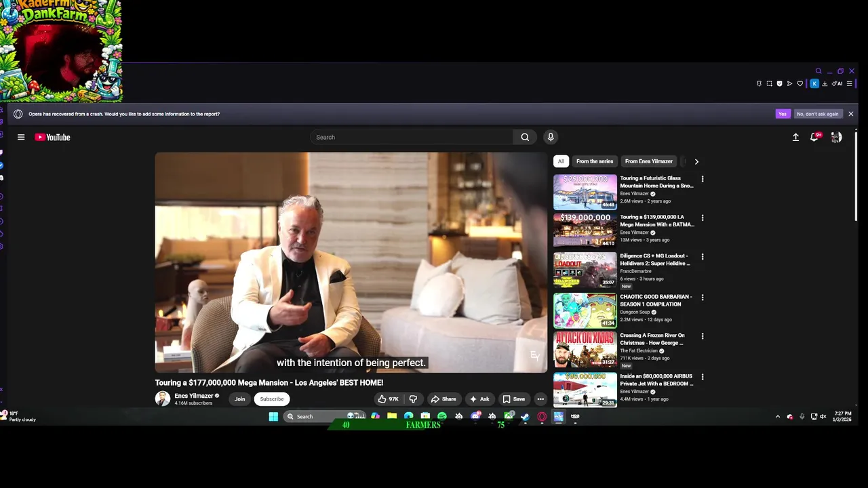Screen dimensions: 868x488
Task: Open the YouTube upload/create icon
Action: click(795, 137)
